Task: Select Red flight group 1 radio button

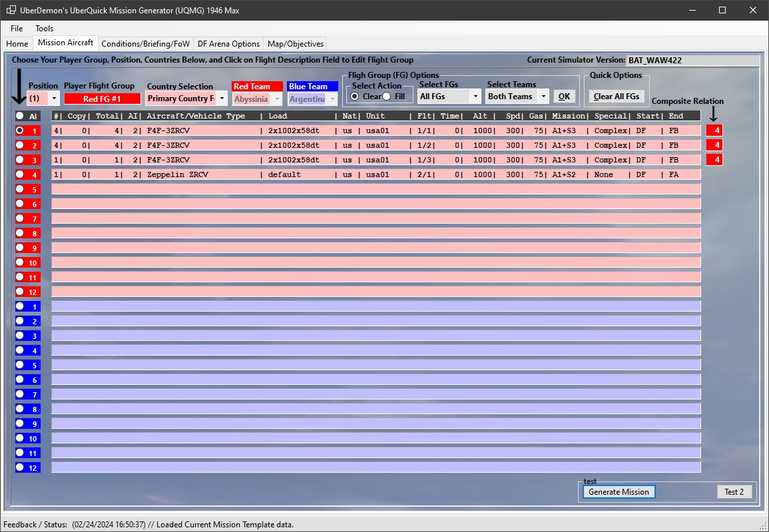Action: [x=19, y=131]
